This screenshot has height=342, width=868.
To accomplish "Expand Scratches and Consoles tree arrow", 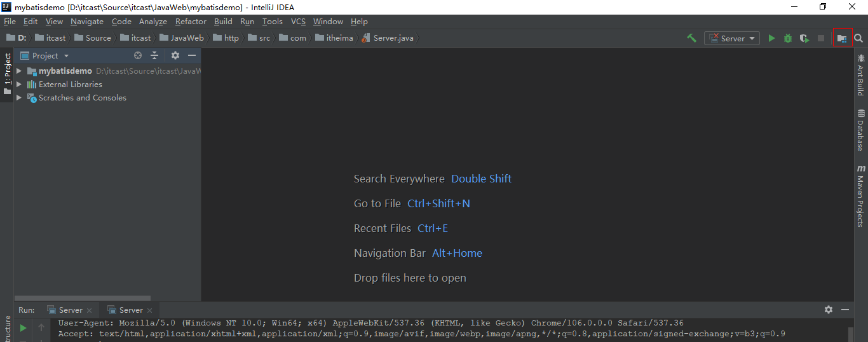I will coord(19,98).
